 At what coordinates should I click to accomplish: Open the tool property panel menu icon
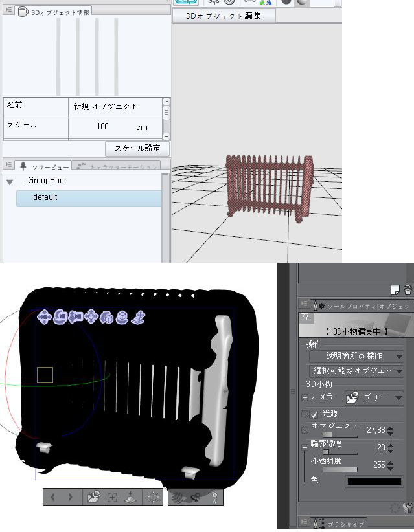point(305,304)
